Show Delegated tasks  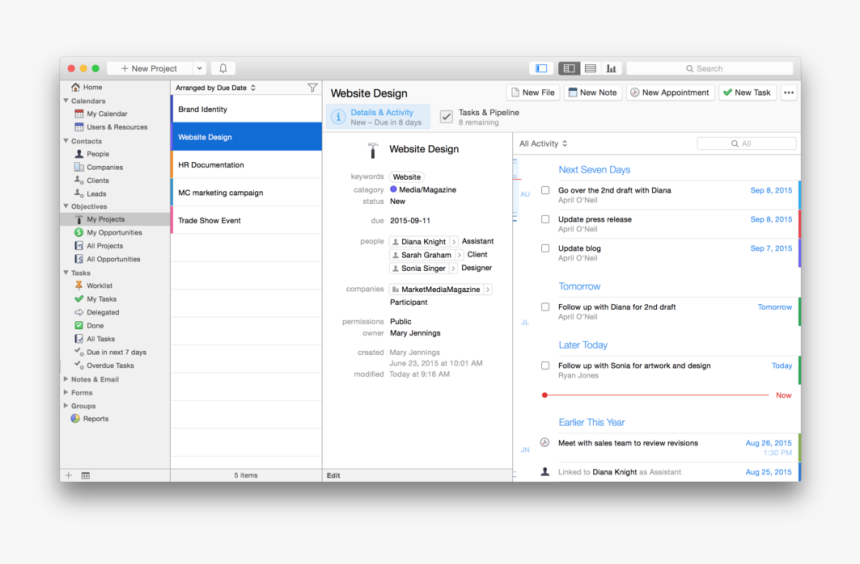[x=97, y=312]
